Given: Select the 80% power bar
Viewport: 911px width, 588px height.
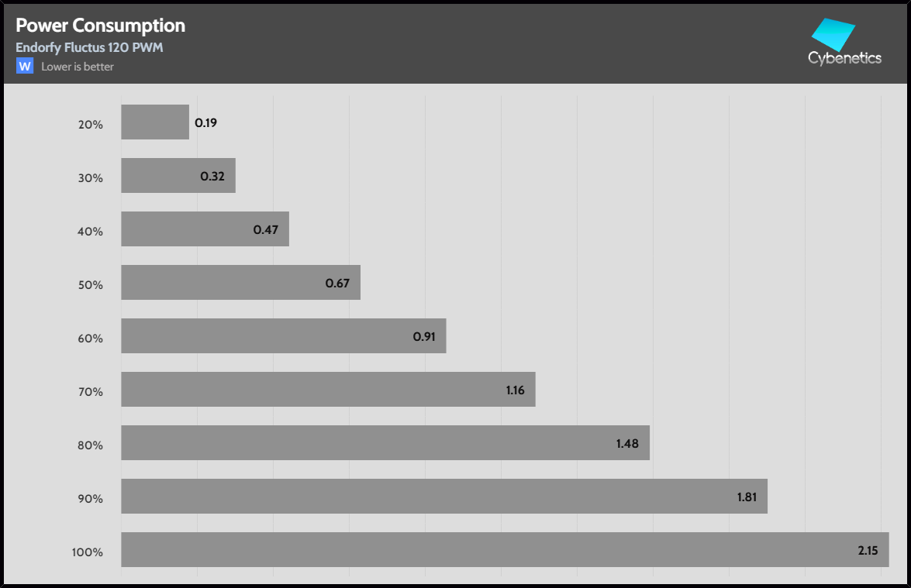Looking at the screenshot, I should 385,443.
